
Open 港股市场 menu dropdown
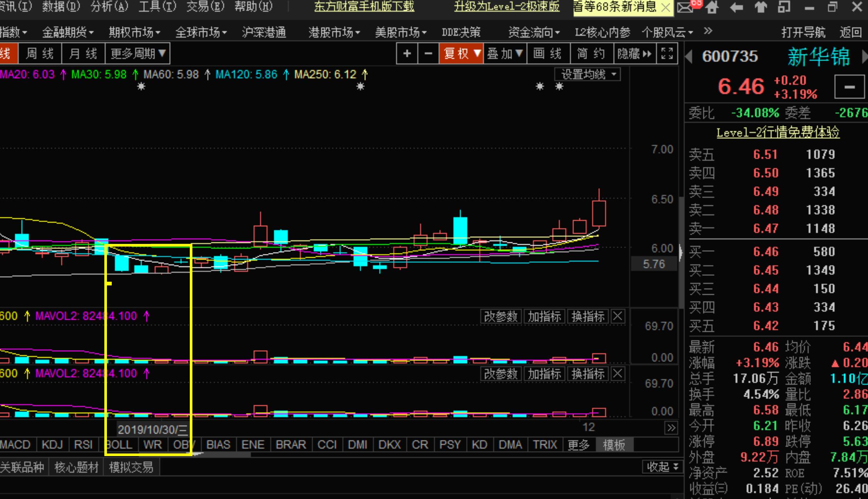pyautogui.click(x=334, y=33)
